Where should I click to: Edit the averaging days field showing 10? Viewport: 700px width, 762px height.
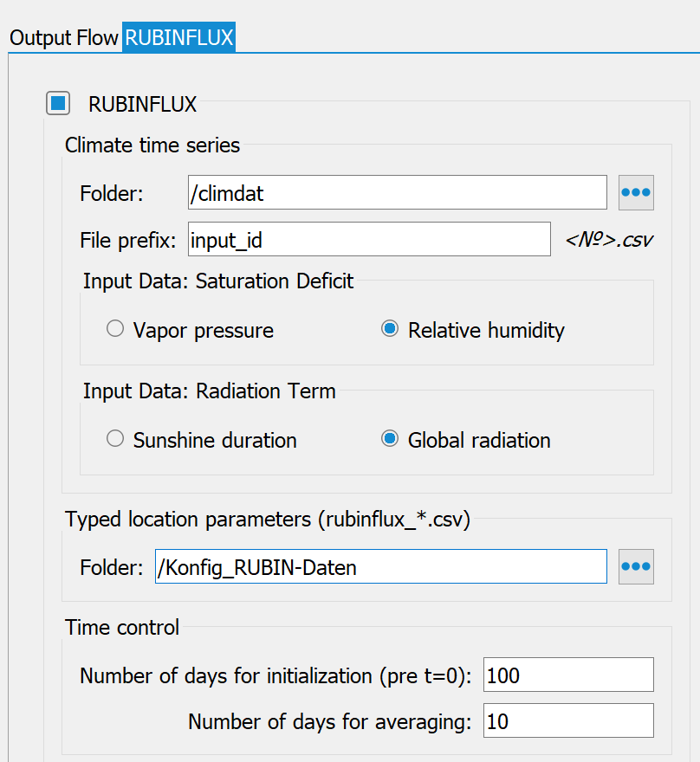point(568,720)
